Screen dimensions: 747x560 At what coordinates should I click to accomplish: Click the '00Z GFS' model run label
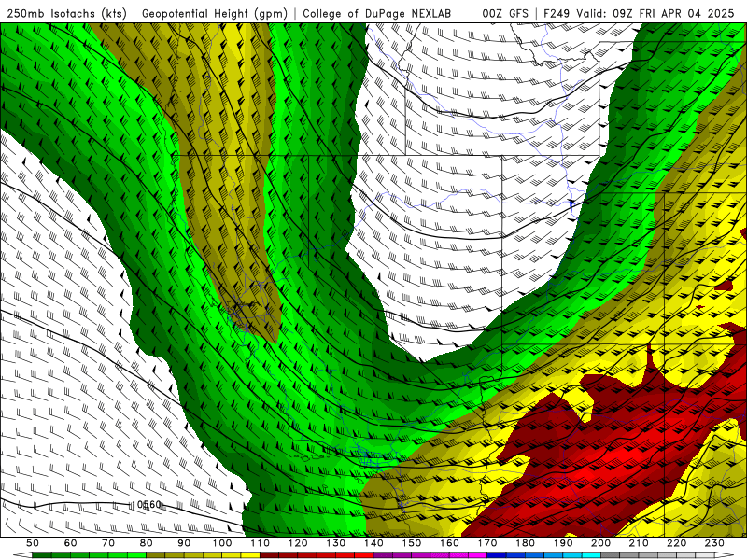click(x=505, y=14)
